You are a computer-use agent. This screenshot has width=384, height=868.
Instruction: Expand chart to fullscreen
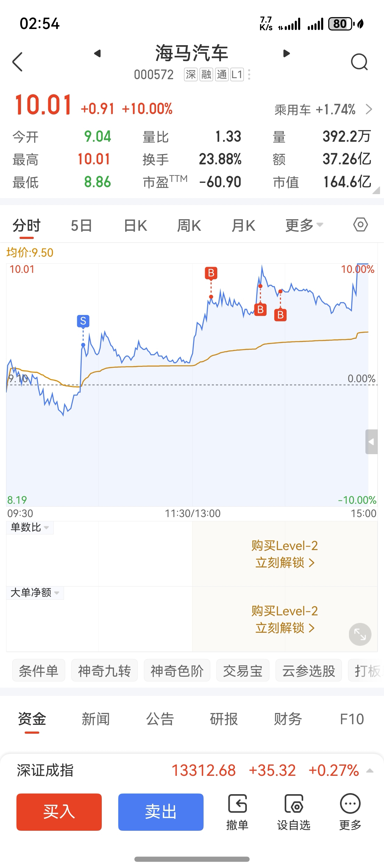tap(360, 634)
